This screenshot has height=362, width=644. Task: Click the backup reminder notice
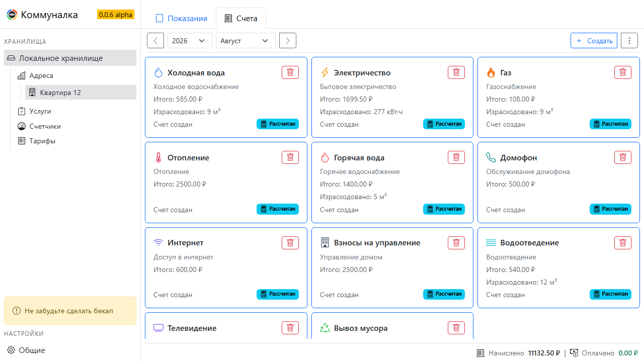(70, 311)
